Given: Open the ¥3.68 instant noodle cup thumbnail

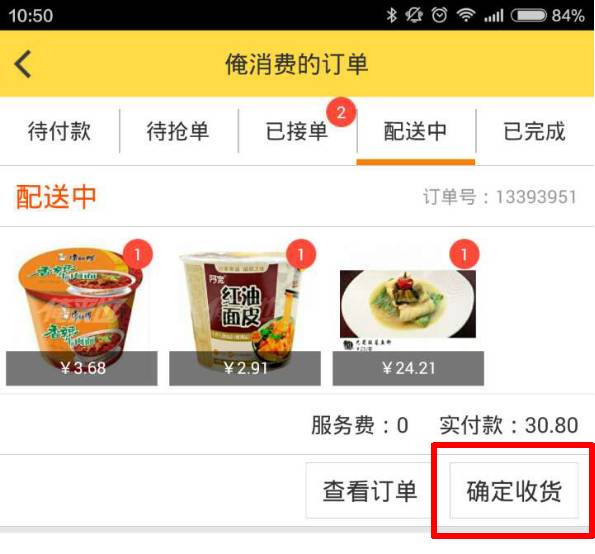Looking at the screenshot, I should (x=82, y=313).
